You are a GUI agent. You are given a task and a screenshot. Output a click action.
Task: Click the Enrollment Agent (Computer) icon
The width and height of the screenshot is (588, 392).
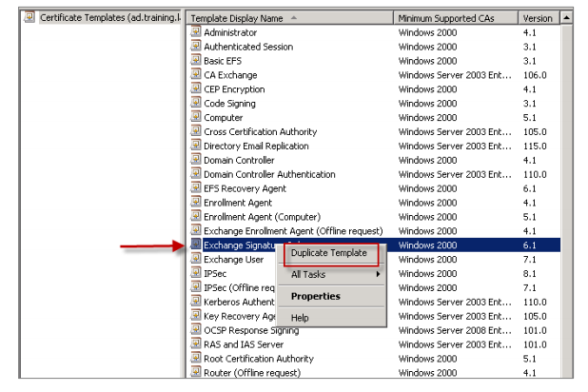(x=196, y=216)
